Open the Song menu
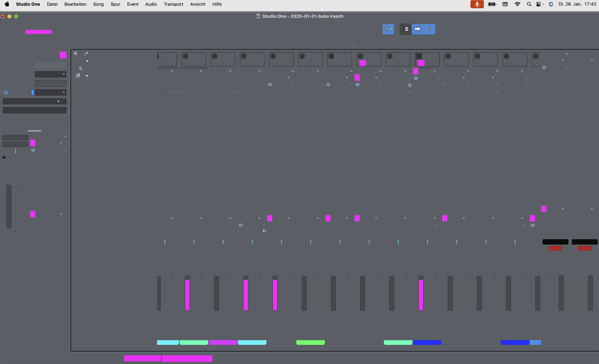 98,4
